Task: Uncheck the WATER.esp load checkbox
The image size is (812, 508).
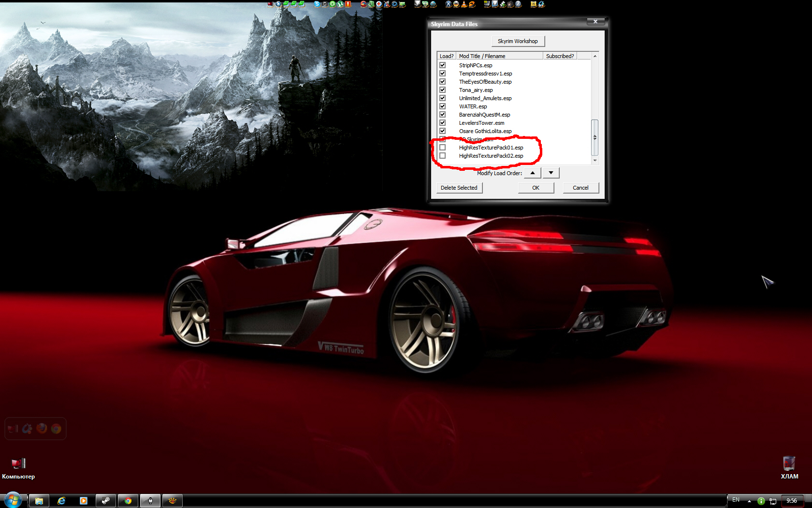Action: click(x=442, y=106)
